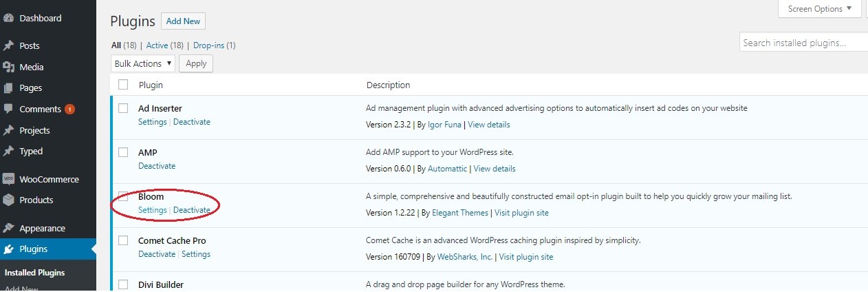Check the Bloom plugin checkbox
The width and height of the screenshot is (868, 292).
123,196
